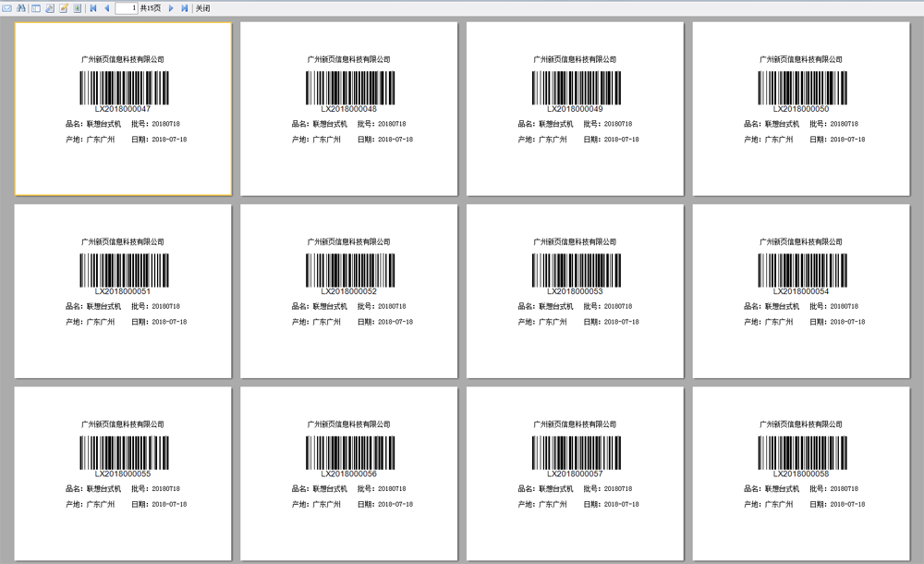This screenshot has width=924, height=564.
Task: Jump to the first page
Action: (x=93, y=8)
